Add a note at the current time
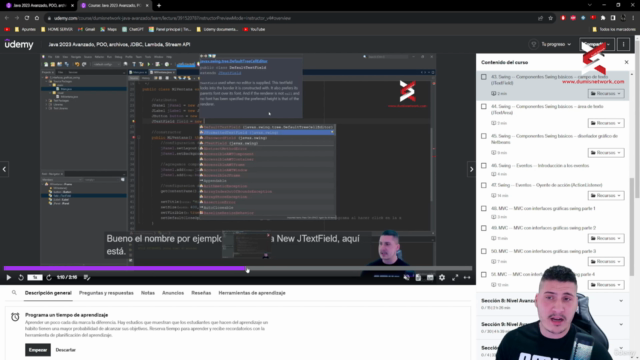640x360 pixels. pyautogui.click(x=87, y=278)
